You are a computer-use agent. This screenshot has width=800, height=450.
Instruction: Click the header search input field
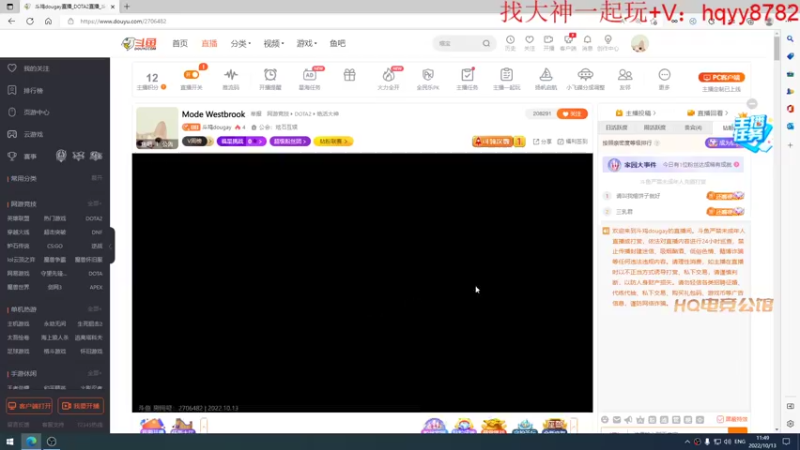click(x=458, y=43)
